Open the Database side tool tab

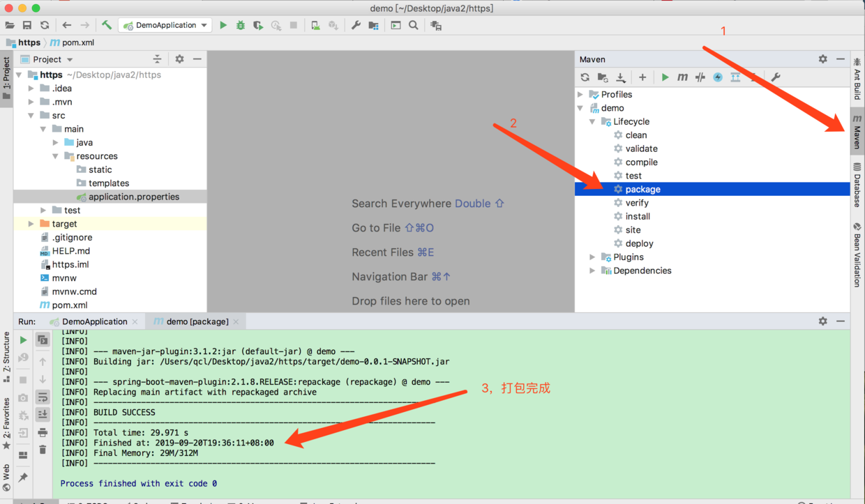click(x=857, y=185)
